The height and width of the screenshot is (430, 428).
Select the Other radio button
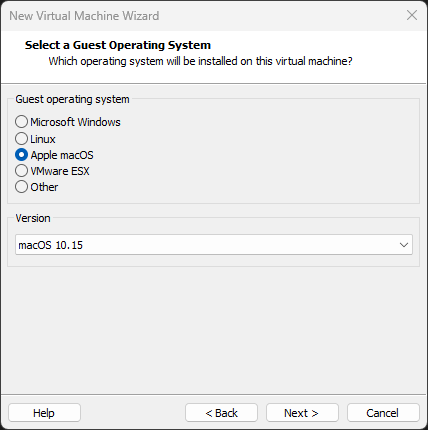click(21, 187)
